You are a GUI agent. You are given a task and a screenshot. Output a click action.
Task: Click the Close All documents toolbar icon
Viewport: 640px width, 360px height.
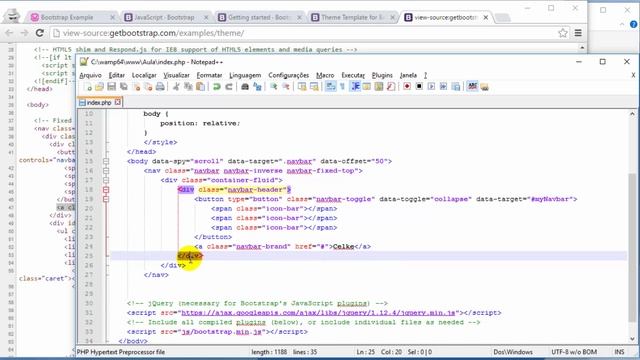pyautogui.click(x=148, y=87)
